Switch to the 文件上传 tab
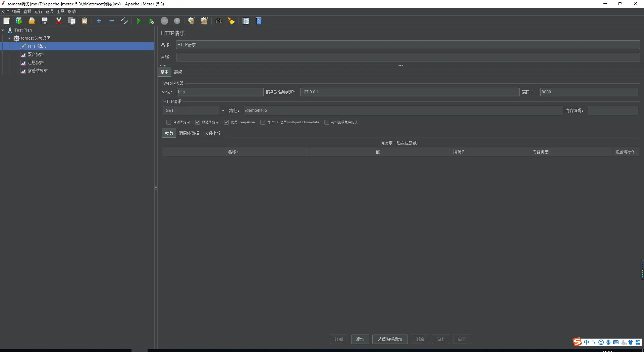 213,133
